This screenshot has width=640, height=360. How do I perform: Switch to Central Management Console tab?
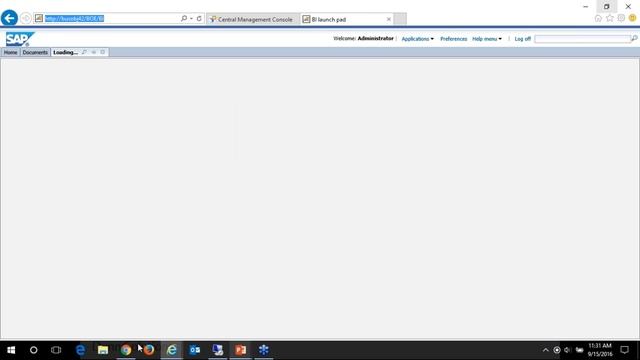click(x=253, y=19)
